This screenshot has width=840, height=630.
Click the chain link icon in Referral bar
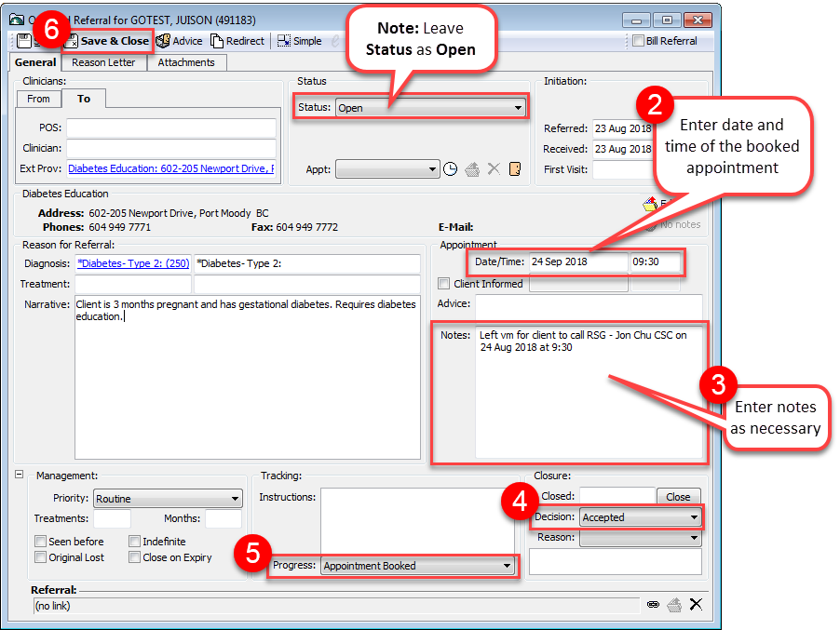click(653, 605)
